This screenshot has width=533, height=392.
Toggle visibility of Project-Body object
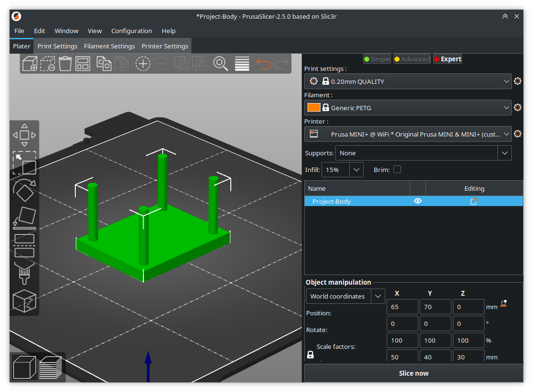(x=418, y=201)
